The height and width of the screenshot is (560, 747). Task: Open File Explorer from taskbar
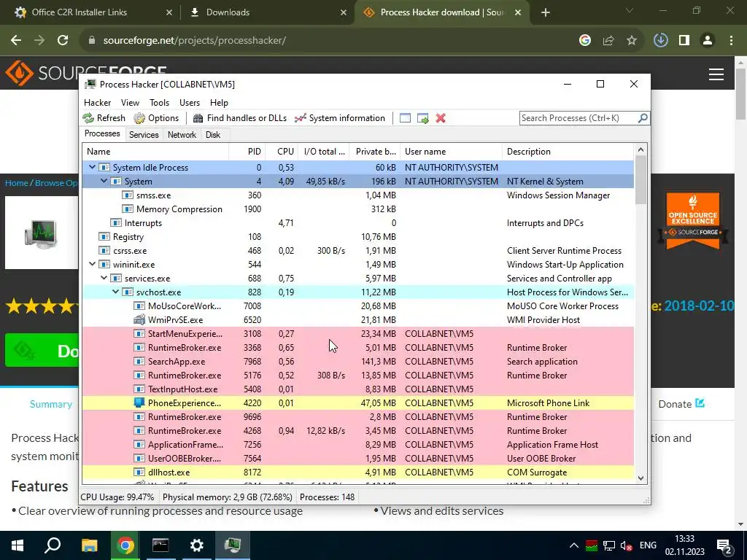[90, 545]
